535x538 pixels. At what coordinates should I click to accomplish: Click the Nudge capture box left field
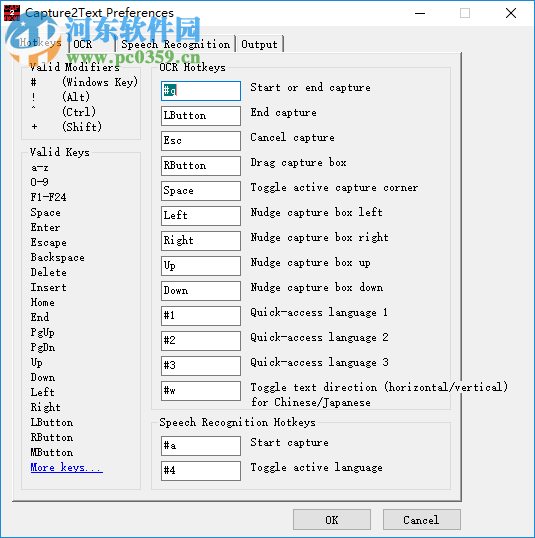201,216
